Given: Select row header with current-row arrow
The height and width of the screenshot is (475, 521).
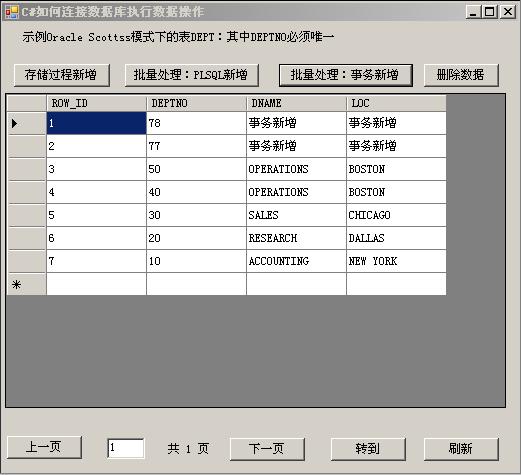Looking at the screenshot, I should (x=26, y=123).
